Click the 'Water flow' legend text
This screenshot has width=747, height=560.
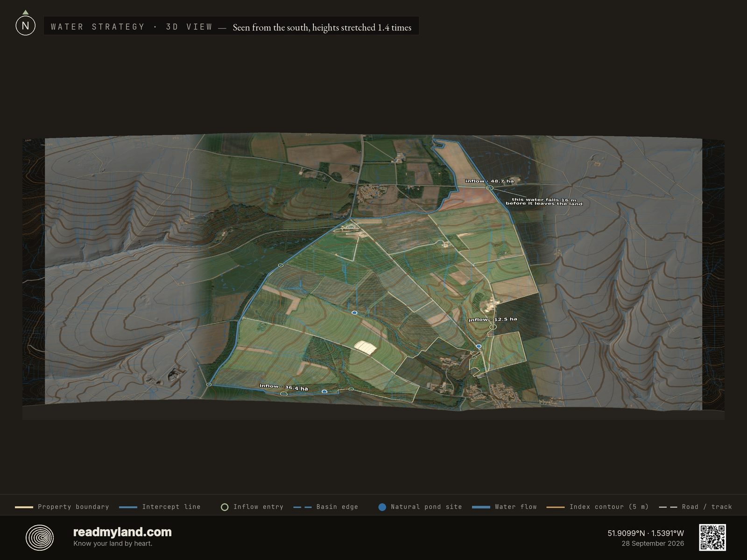tap(516, 507)
